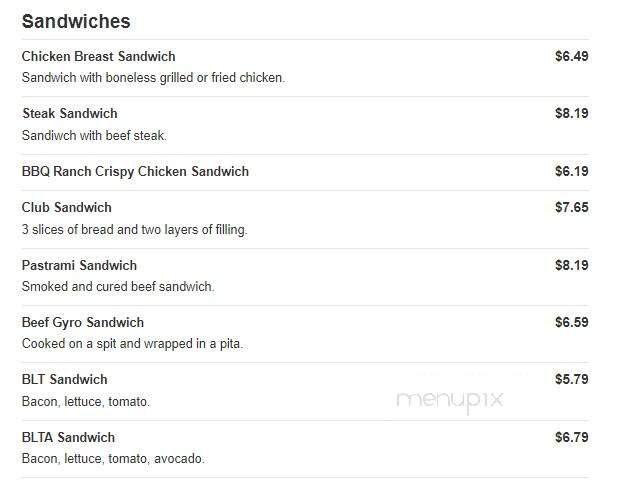Click the BLT Sandwich title
Image resolution: width=629 pixels, height=482 pixels.
coord(64,379)
